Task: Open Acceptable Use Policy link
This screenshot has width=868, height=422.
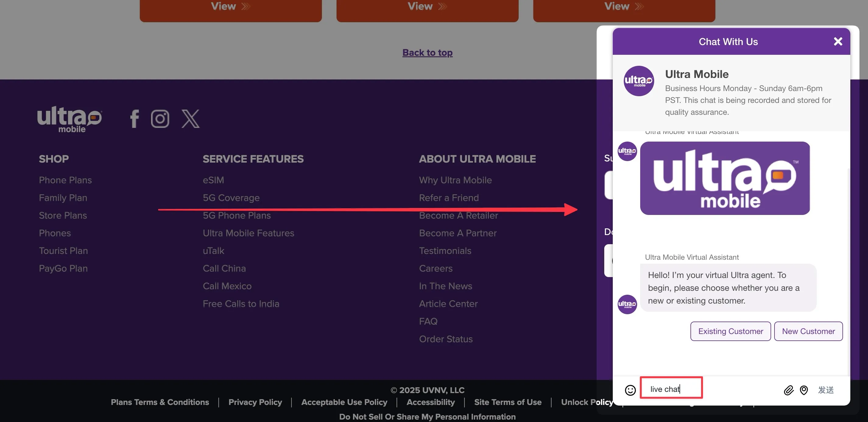Action: click(344, 402)
